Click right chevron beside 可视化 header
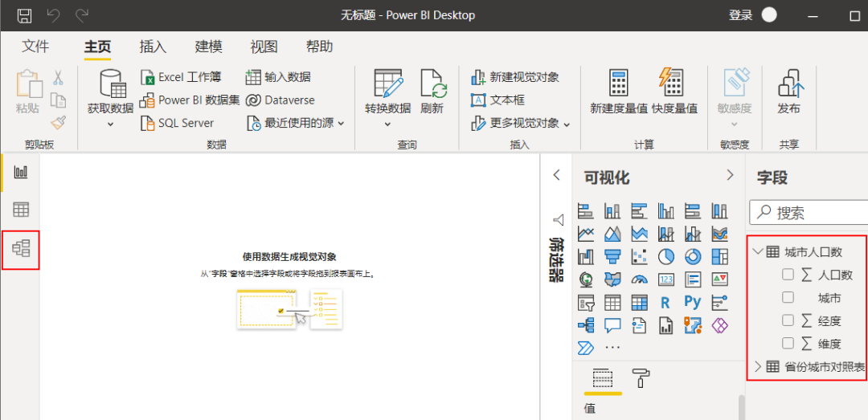This screenshot has width=868, height=420. point(730,176)
